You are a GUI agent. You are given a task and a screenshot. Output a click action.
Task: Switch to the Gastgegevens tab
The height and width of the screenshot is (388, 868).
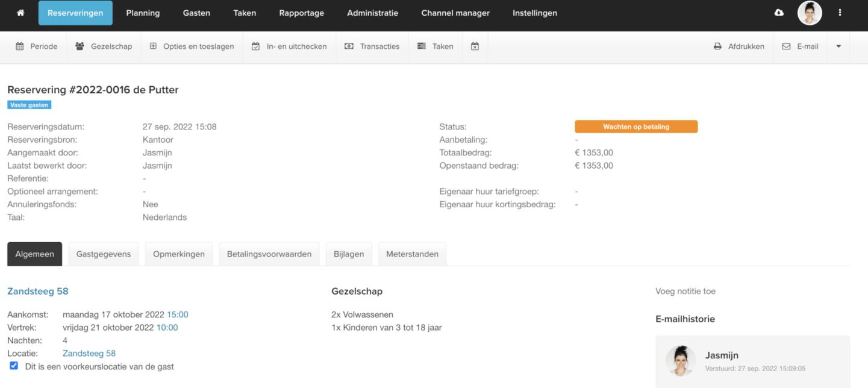104,254
